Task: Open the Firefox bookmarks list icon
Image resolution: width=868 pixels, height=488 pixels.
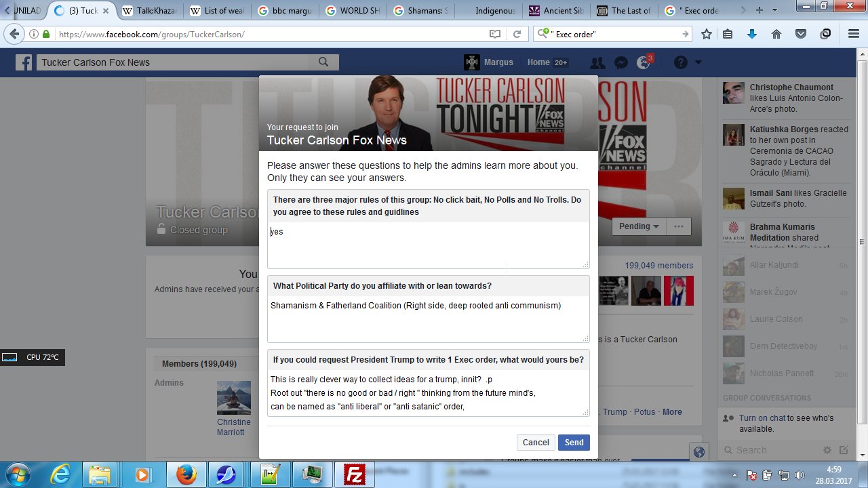Action: tap(728, 34)
